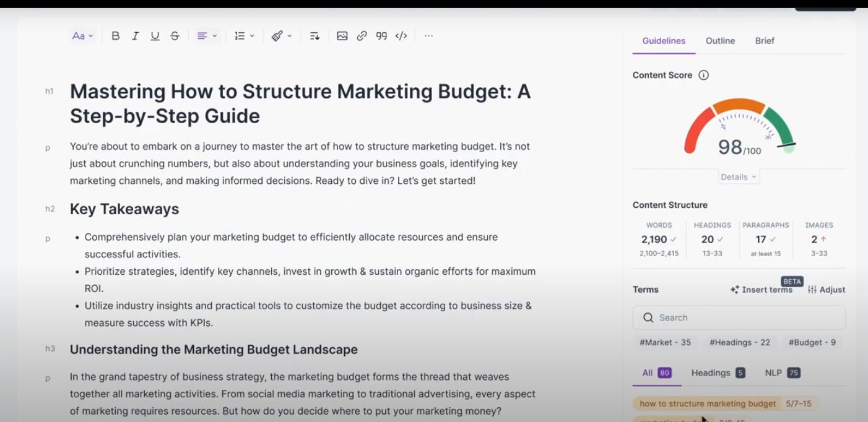The image size is (868, 422).
Task: Apply italic formatting
Action: [135, 36]
